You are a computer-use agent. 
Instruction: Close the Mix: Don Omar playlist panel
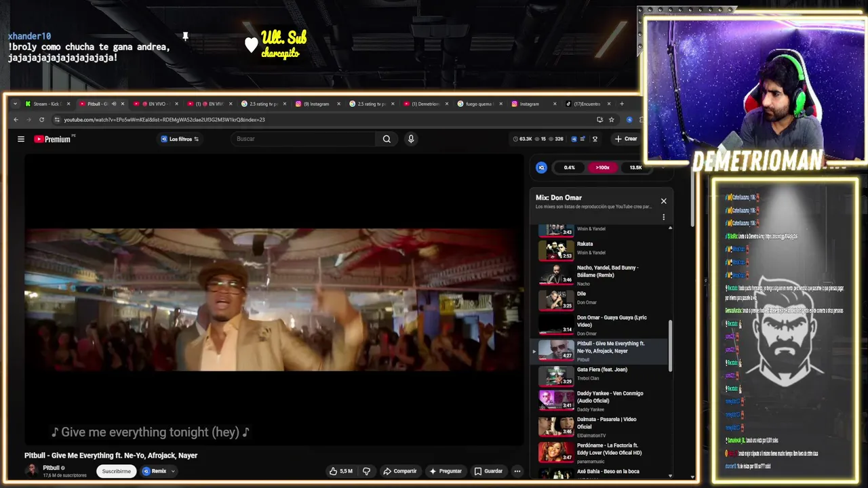click(663, 201)
